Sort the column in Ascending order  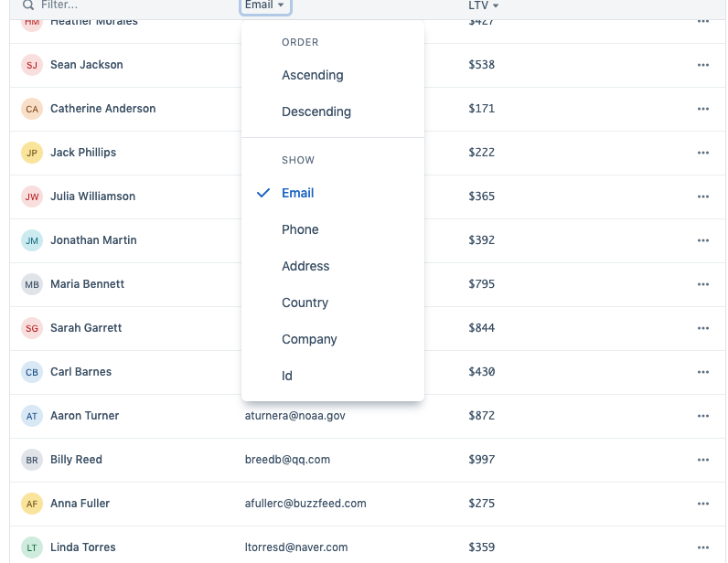pos(333,75)
